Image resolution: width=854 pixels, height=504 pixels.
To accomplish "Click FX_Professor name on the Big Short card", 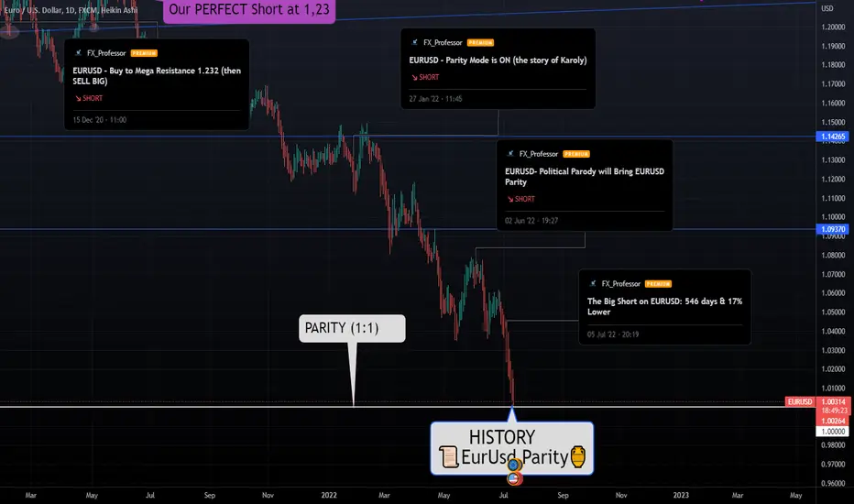I will (621, 284).
